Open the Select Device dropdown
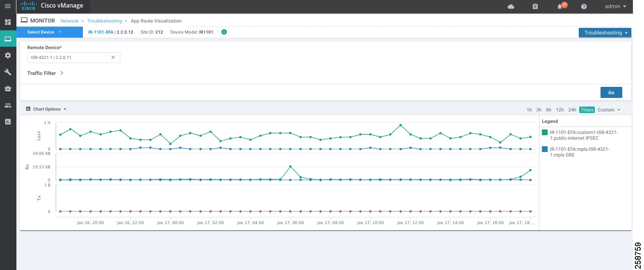Screen dimensions: 644x270 click(50, 32)
